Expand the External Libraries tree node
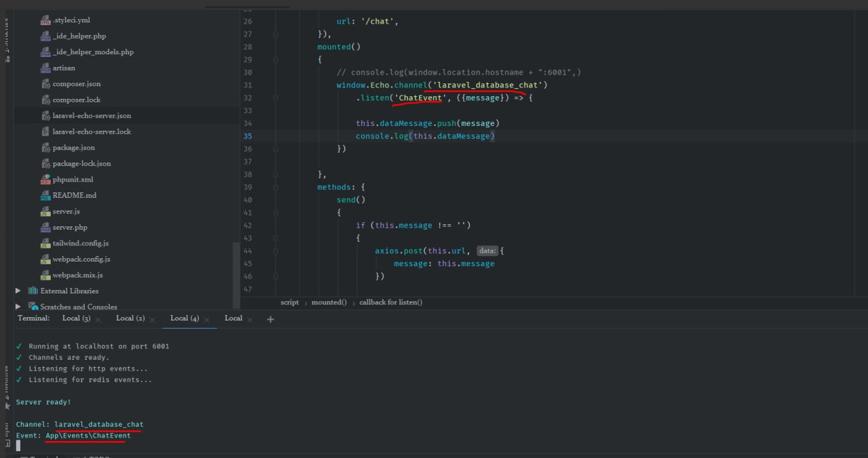This screenshot has width=868, height=458. tap(18, 291)
